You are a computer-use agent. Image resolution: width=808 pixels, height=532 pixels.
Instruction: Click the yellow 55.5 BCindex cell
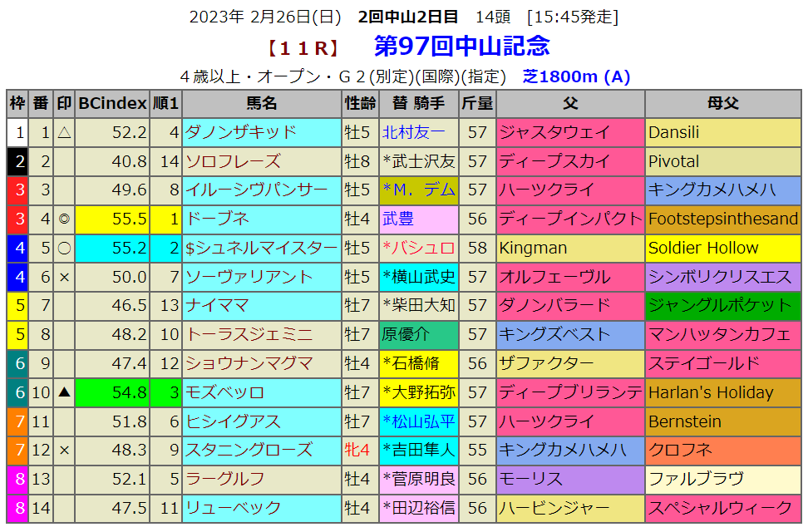coord(112,219)
